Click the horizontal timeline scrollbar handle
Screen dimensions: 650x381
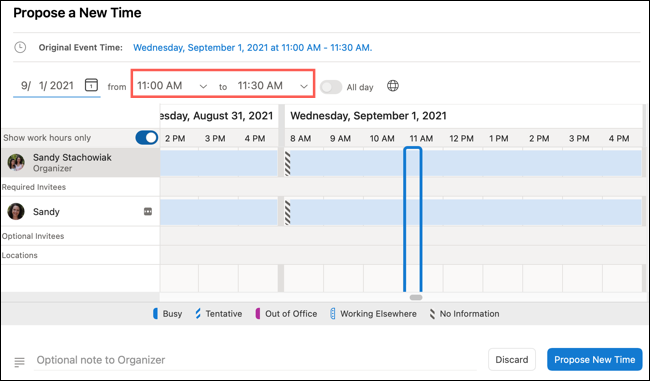pyautogui.click(x=416, y=297)
